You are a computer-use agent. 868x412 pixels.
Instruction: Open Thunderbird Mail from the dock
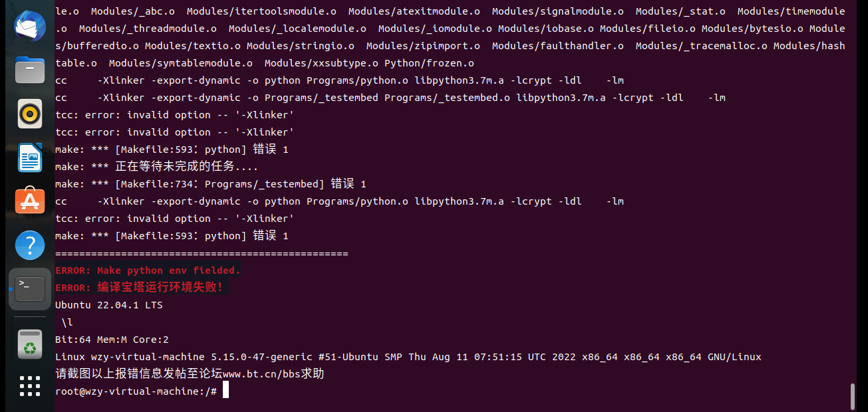[30, 28]
